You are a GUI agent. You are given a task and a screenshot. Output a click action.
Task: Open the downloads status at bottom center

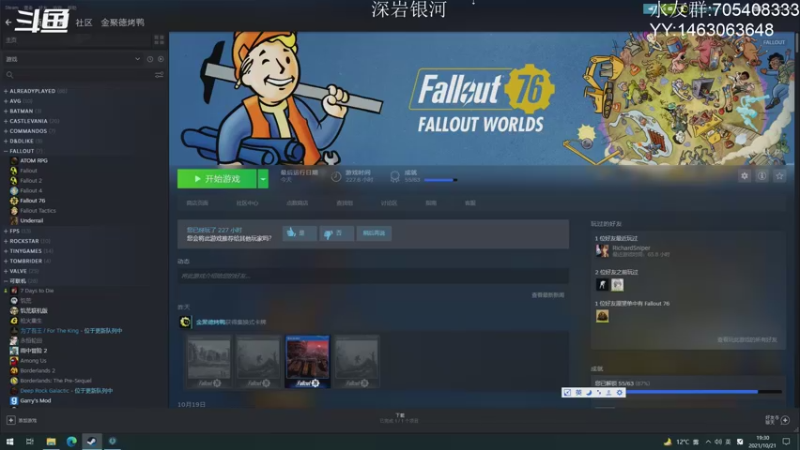(399, 418)
